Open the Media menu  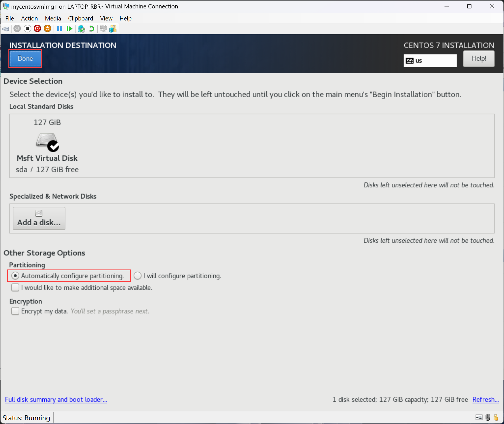(53, 18)
